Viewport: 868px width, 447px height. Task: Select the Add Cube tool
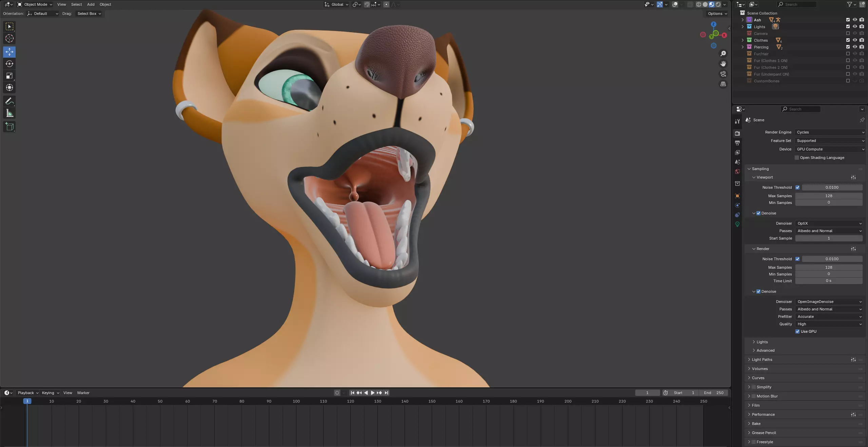click(9, 127)
